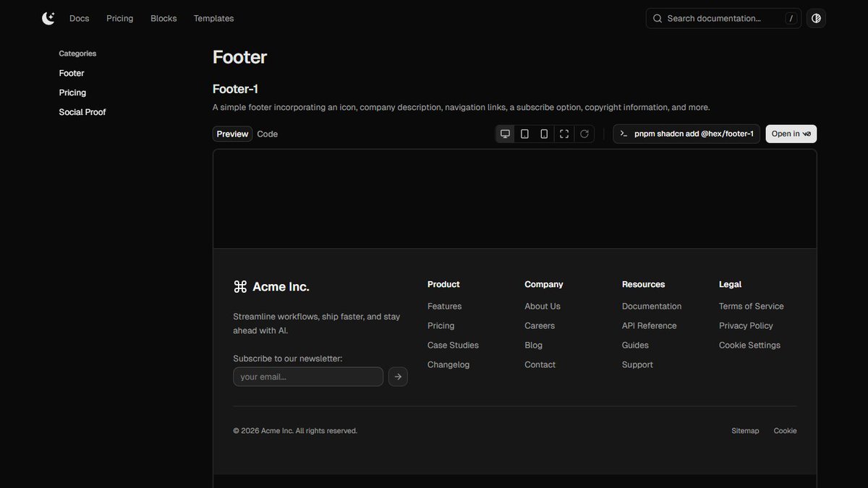Open the Support footer link
Viewport: 868px width, 488px height.
coord(637,365)
